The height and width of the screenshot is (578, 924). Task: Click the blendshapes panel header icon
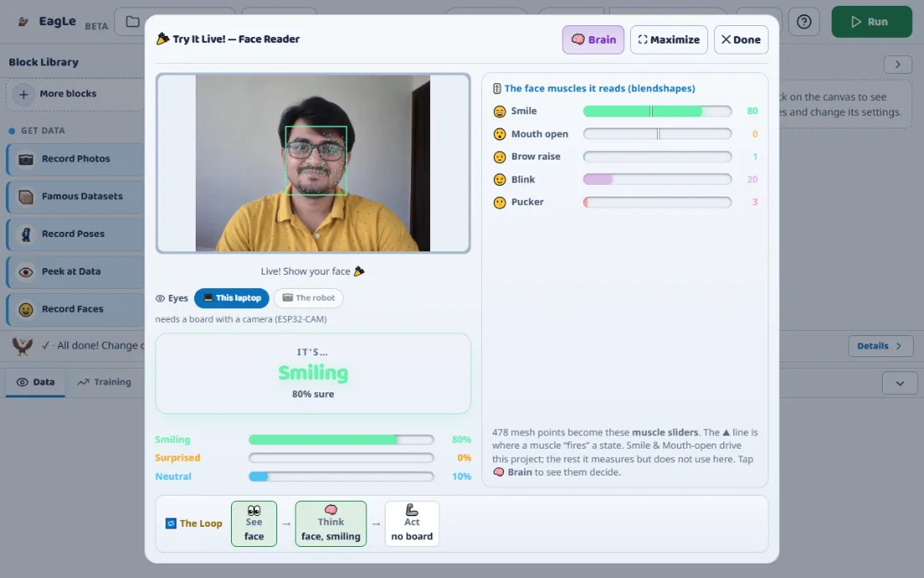(496, 88)
